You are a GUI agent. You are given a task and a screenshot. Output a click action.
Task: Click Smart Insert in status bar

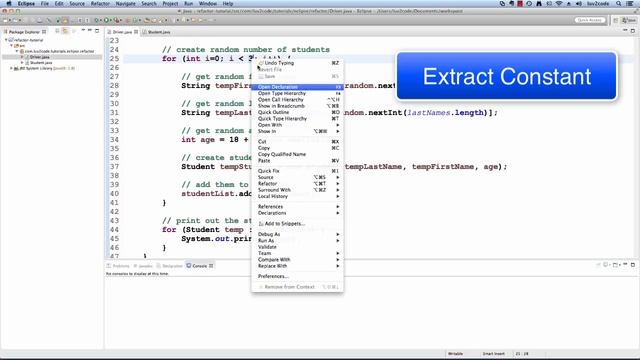tap(493, 354)
